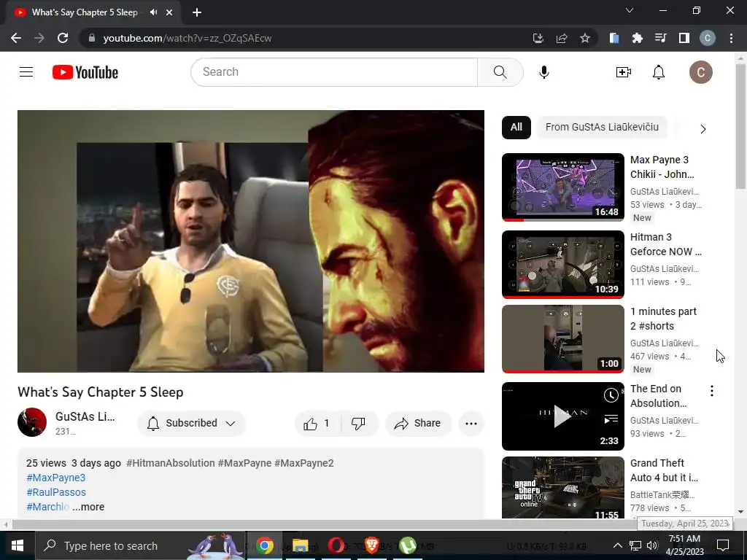Open Brave browser from taskbar
Viewport: 747px width, 560px height.
pyautogui.click(x=371, y=545)
